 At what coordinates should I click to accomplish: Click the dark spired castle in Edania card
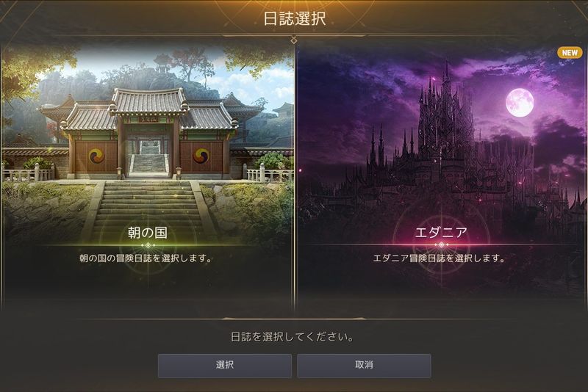[445, 135]
